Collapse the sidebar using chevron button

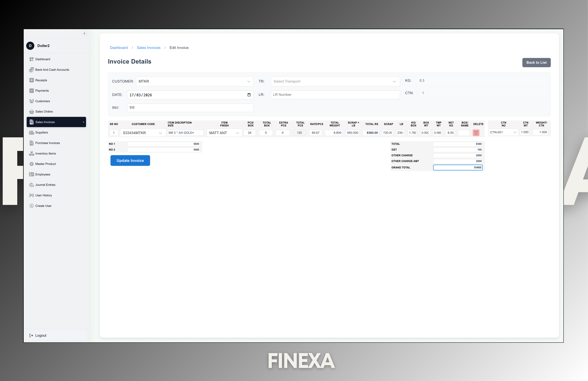tap(84, 33)
